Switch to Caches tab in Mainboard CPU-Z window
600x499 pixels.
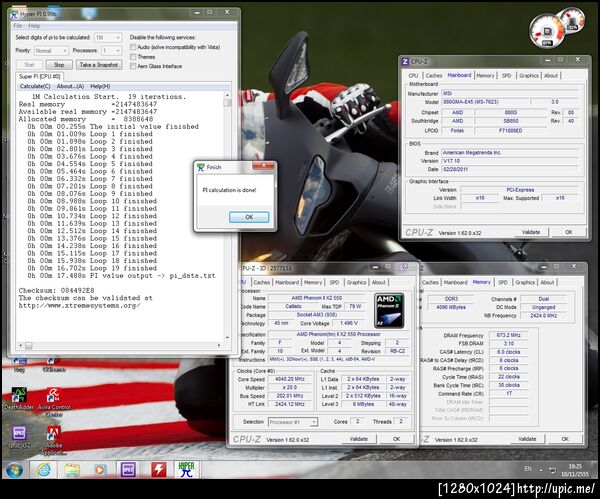click(x=434, y=76)
